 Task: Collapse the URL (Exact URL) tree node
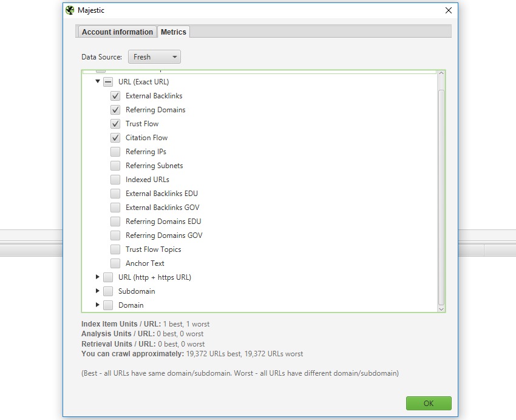[98, 81]
